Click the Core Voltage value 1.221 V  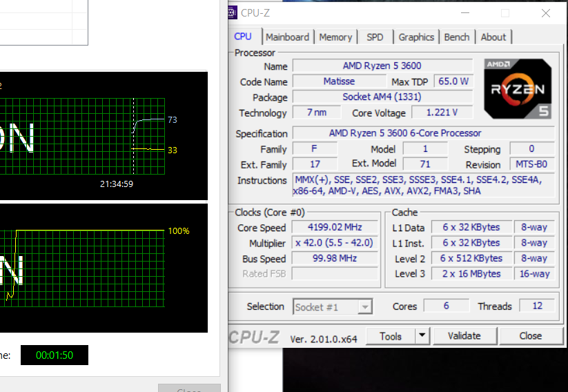point(442,112)
